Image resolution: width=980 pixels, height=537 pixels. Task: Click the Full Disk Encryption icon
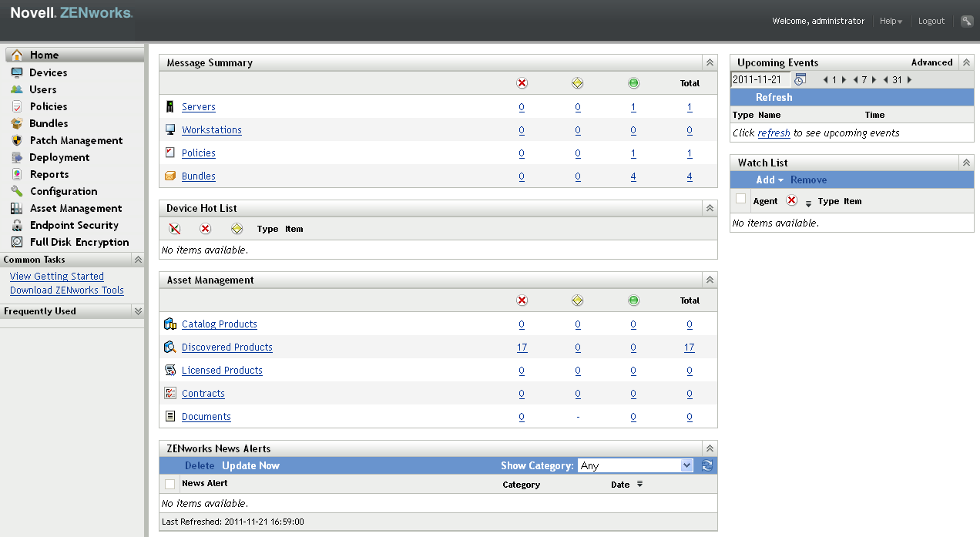pos(17,242)
